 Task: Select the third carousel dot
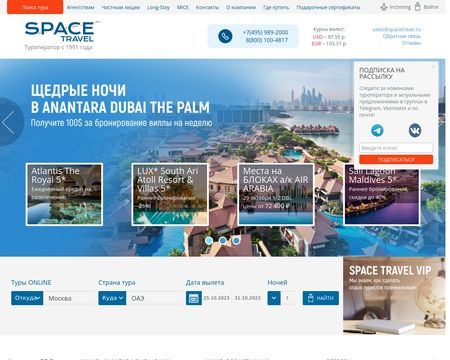point(236,240)
